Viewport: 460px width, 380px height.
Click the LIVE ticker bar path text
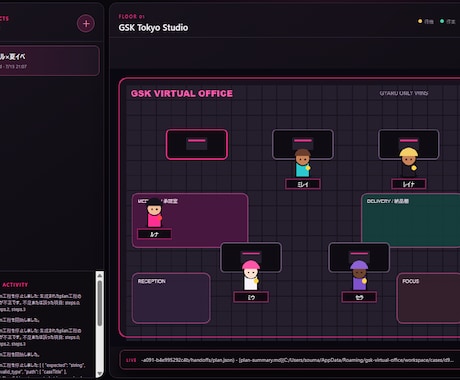pos(297,360)
